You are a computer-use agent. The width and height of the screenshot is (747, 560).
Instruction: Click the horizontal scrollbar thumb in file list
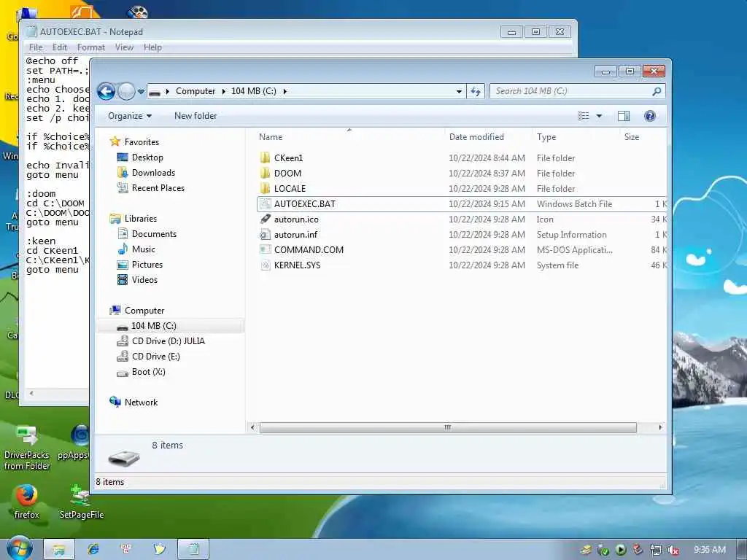pos(448,427)
